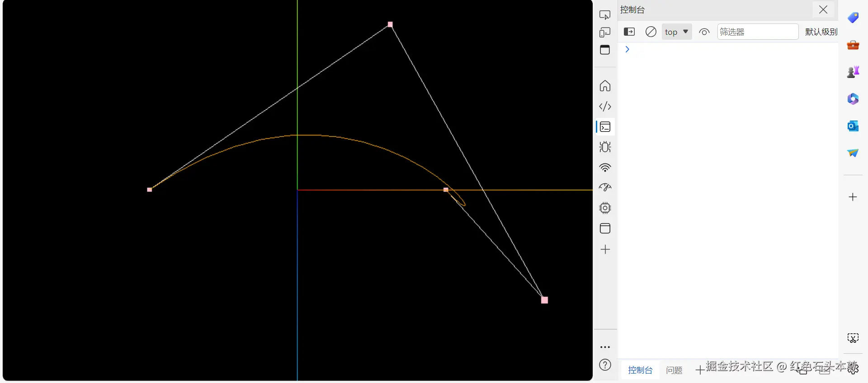
Task: Open the Memory tool
Action: click(x=605, y=208)
